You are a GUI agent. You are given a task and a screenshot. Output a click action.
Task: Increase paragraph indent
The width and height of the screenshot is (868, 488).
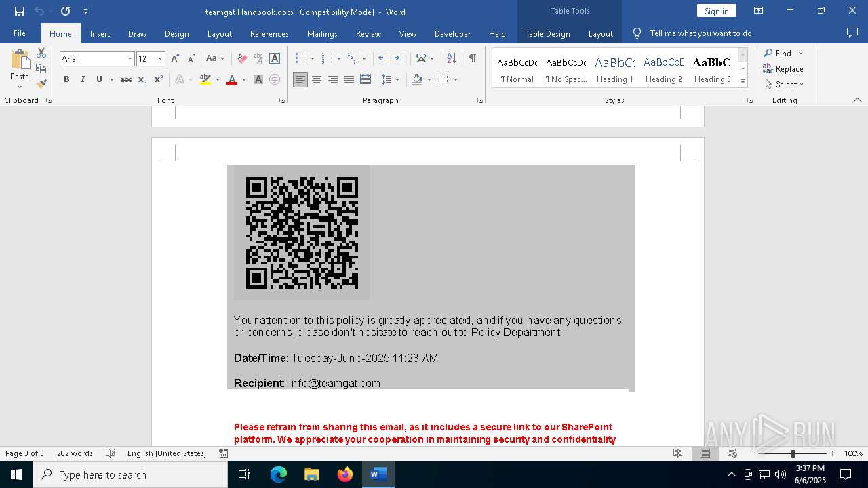coord(400,59)
